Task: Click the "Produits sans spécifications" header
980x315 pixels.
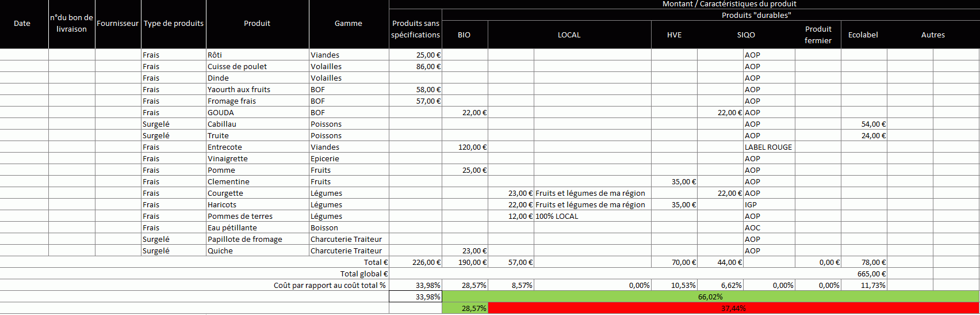Action: tap(415, 29)
